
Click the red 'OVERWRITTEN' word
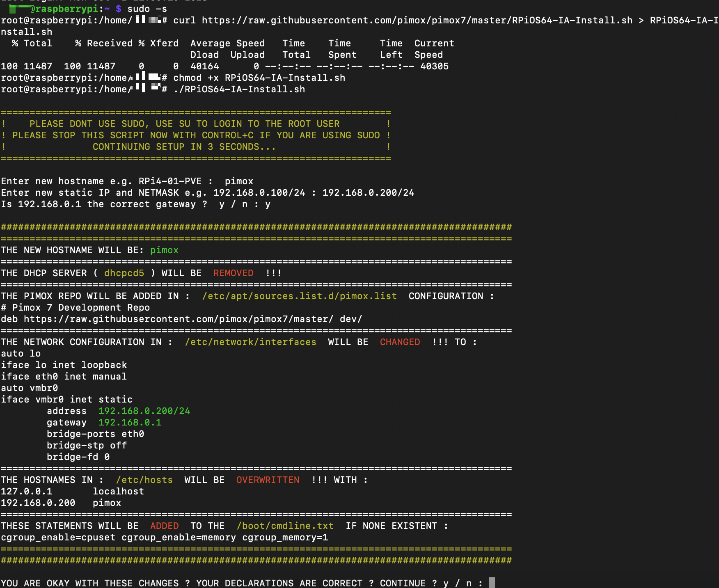(x=268, y=480)
